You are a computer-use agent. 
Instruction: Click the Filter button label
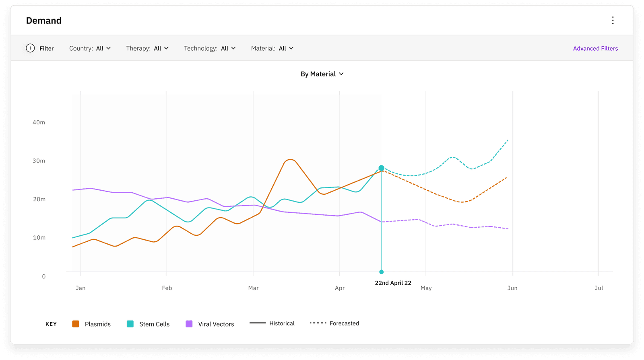tap(47, 48)
